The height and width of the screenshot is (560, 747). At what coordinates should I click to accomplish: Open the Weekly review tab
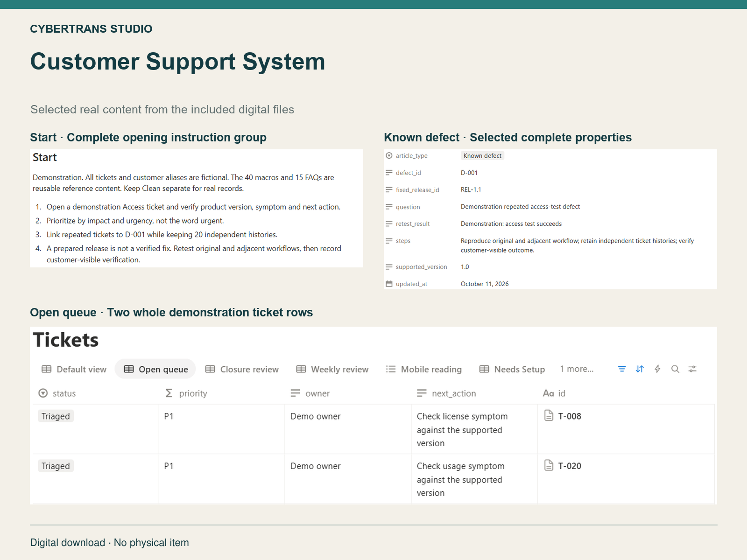(332, 369)
